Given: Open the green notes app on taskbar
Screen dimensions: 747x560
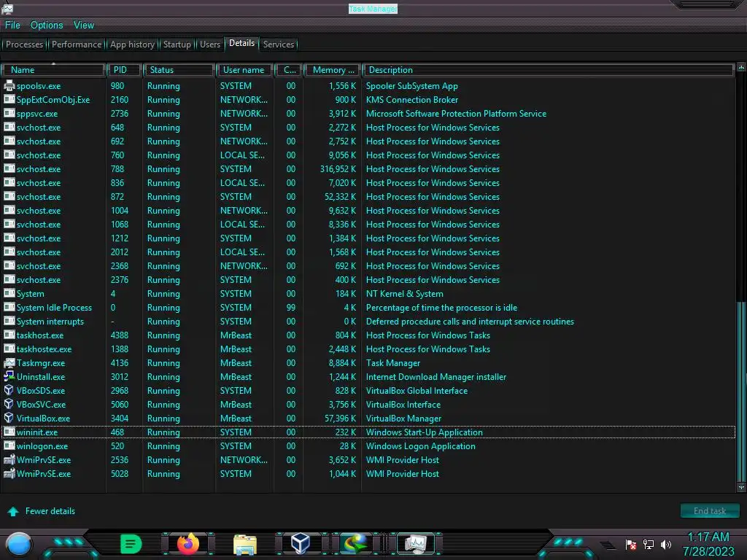Looking at the screenshot, I should pos(131,544).
